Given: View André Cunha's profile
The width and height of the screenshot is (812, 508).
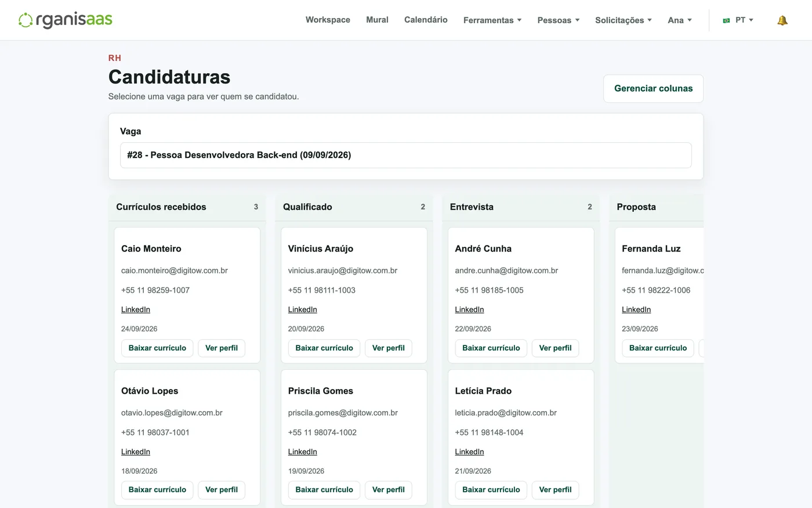Looking at the screenshot, I should tap(556, 348).
